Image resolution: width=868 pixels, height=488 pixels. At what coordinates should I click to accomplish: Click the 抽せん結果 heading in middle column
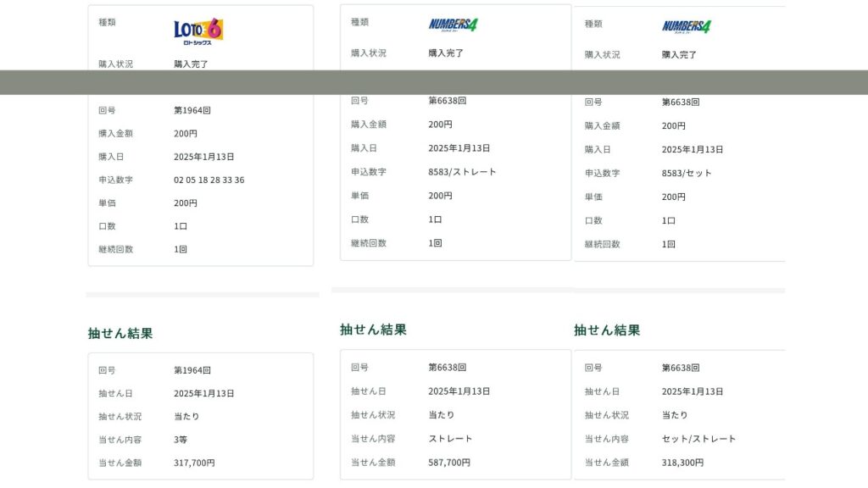[373, 330]
